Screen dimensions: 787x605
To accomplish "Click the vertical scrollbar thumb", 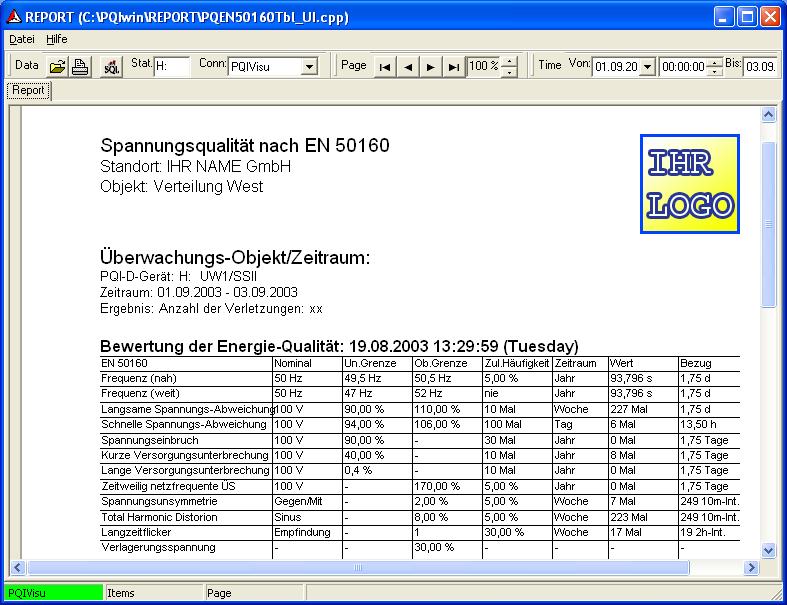I will coord(768,224).
